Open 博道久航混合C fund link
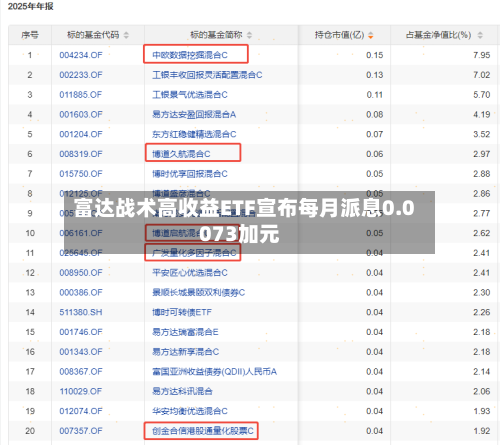The width and height of the screenshot is (500, 445). point(181,154)
